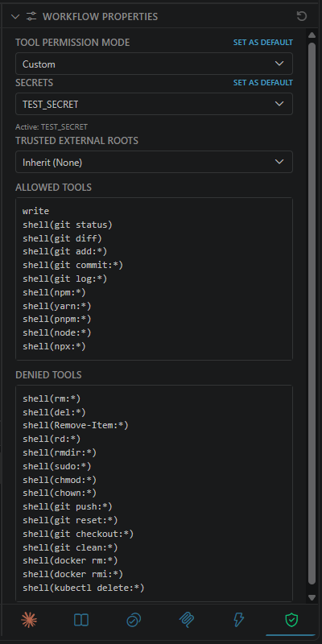Click 'shell(git status)' in Allowed Tools
This screenshot has width=322, height=644.
[x=68, y=225]
